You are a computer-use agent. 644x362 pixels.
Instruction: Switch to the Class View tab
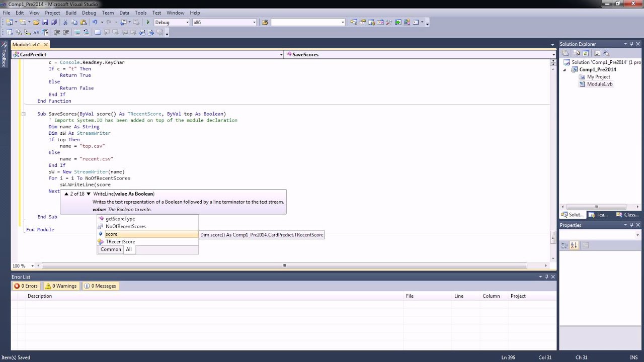628,215
